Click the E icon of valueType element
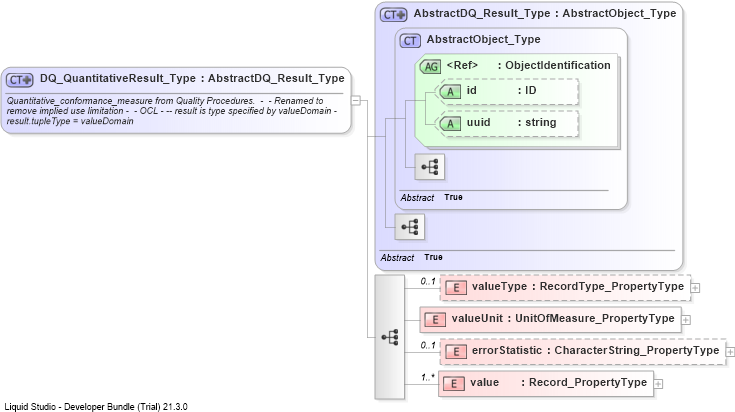 click(456, 288)
